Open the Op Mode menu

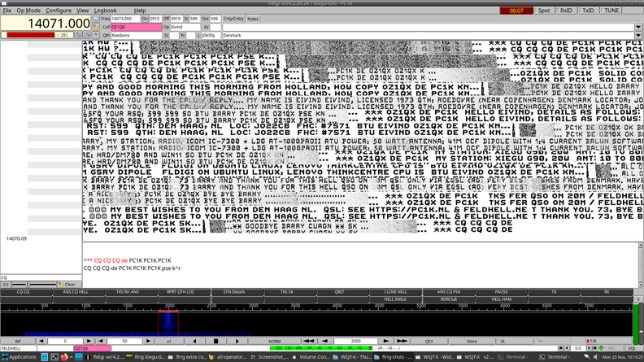pyautogui.click(x=28, y=11)
